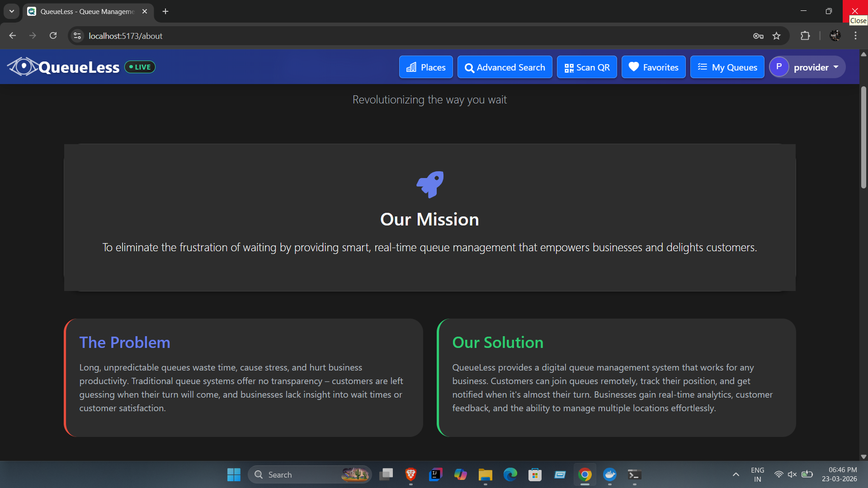868x488 pixels.
Task: Open Advanced Search from the navbar
Action: [505, 67]
